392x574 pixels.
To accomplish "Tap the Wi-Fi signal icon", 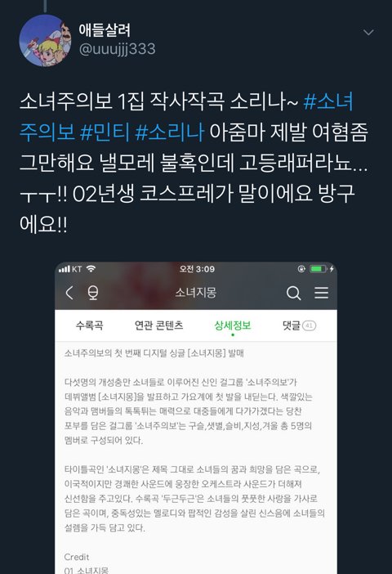I will pyautogui.click(x=91, y=269).
